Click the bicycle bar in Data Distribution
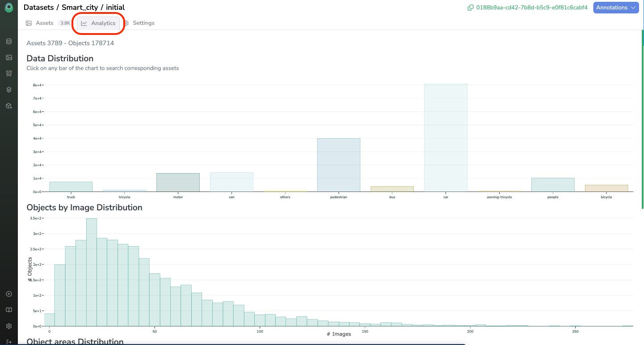This screenshot has width=644, height=345. pos(606,188)
